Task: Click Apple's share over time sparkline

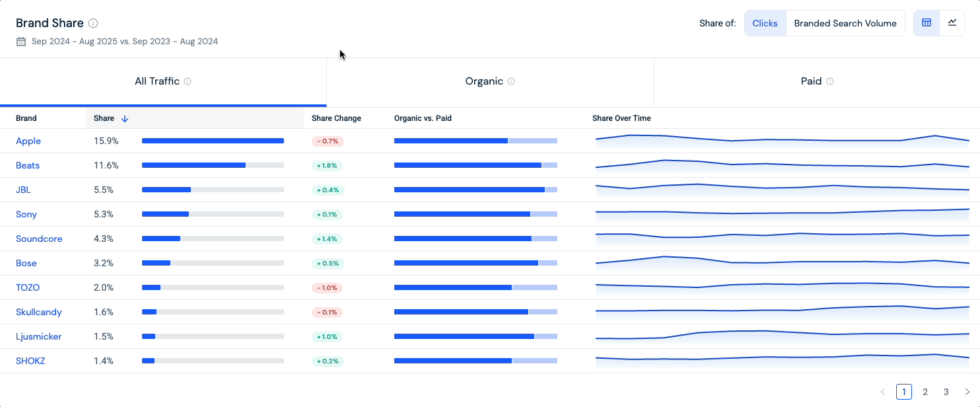Action: 782,141
